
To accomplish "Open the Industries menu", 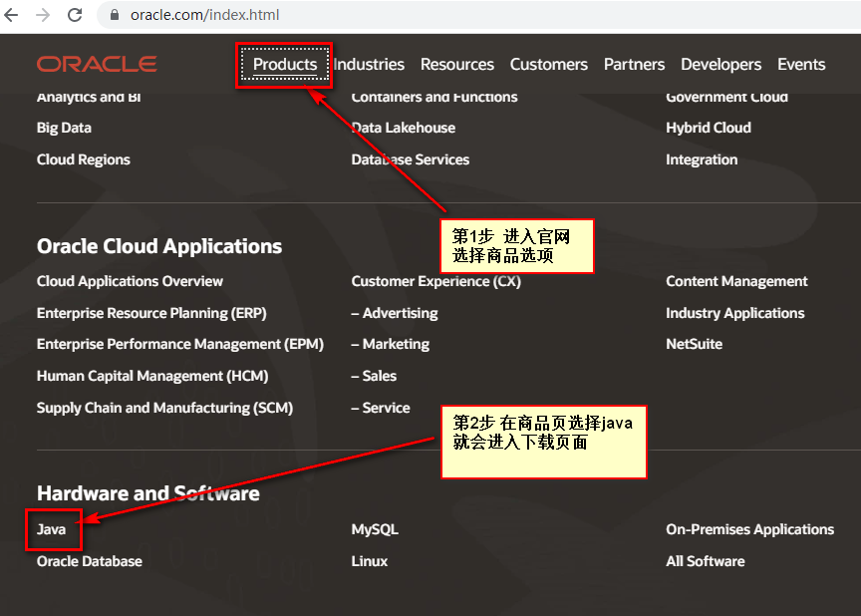I will coord(369,64).
